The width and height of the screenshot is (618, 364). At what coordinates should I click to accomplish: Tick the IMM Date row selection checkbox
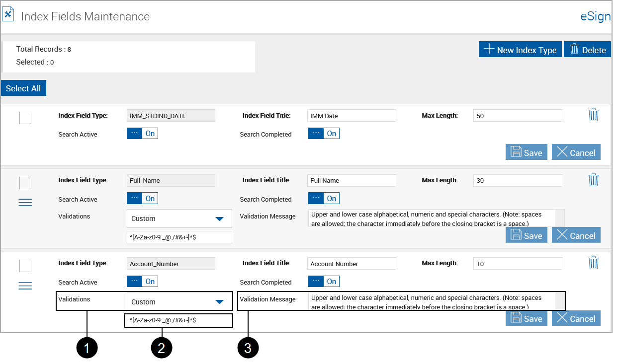[25, 118]
